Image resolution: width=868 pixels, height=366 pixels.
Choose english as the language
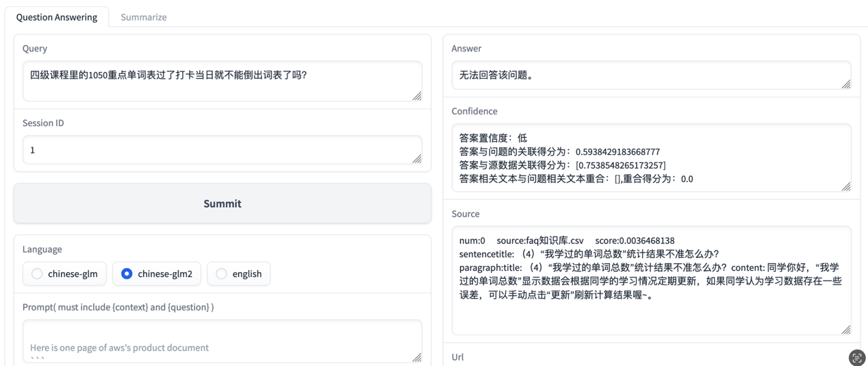239,273
